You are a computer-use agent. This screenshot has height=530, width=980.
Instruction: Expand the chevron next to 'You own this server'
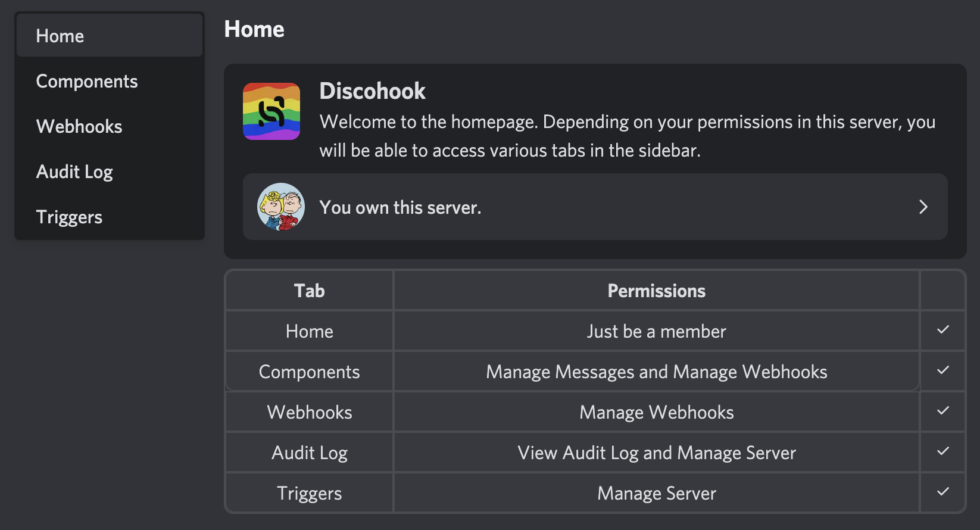(x=923, y=207)
